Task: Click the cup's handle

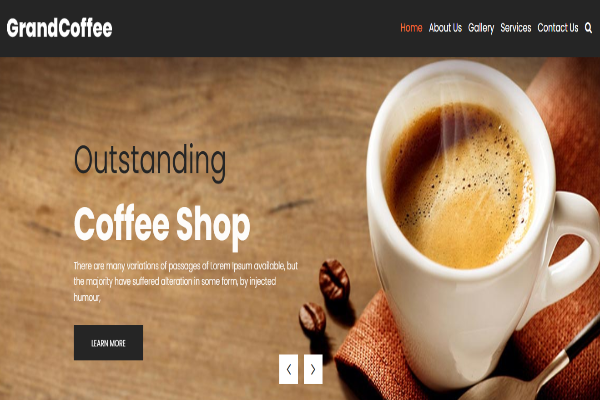Action: (570, 253)
